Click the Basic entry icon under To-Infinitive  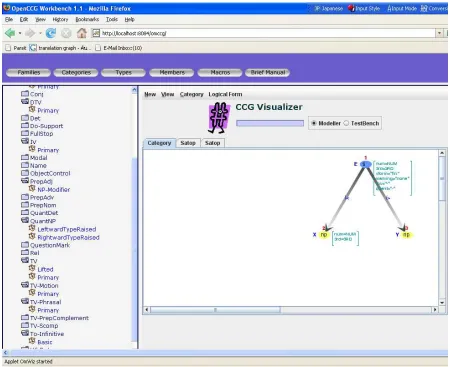pos(32,341)
